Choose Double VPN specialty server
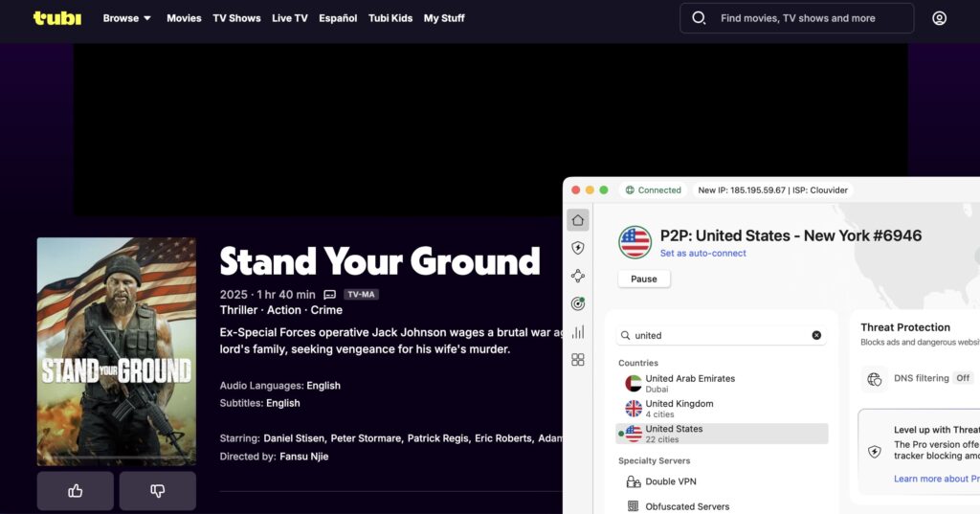 (x=722, y=481)
